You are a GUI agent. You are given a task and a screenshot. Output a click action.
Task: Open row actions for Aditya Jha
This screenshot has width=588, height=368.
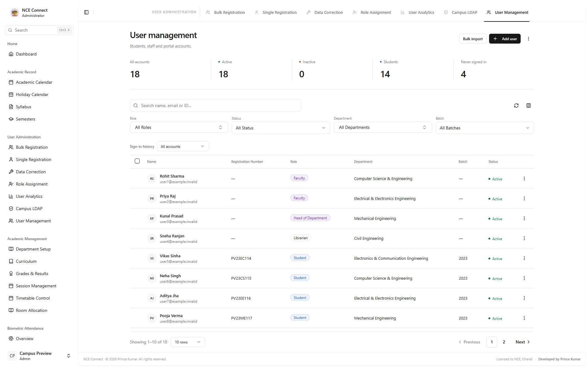click(524, 298)
